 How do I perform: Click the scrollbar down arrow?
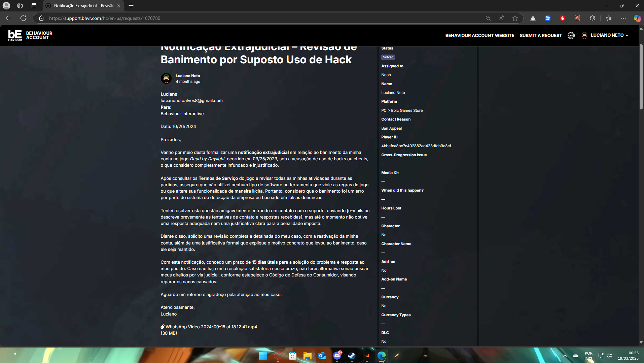(x=641, y=342)
